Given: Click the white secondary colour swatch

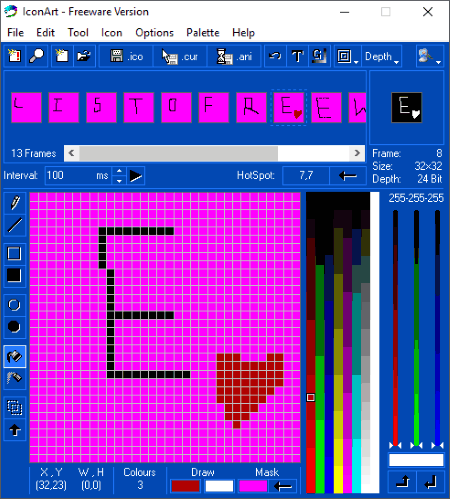Looking at the screenshot, I should (219, 486).
